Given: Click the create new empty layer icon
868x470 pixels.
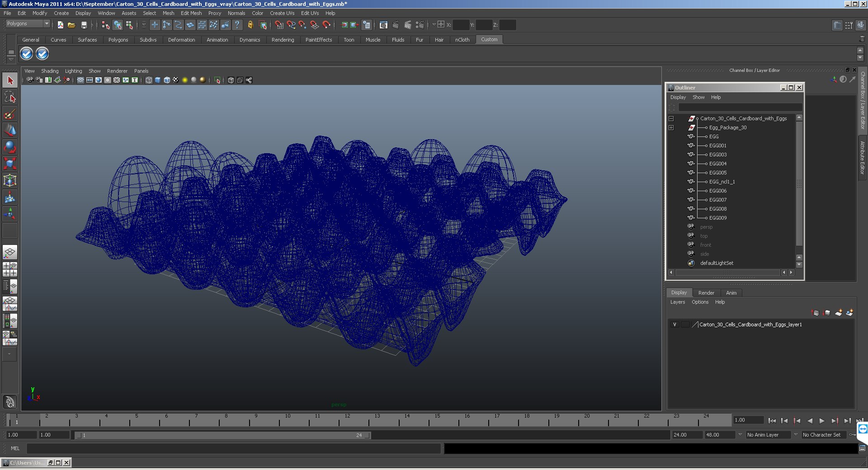Looking at the screenshot, I should pyautogui.click(x=838, y=313).
